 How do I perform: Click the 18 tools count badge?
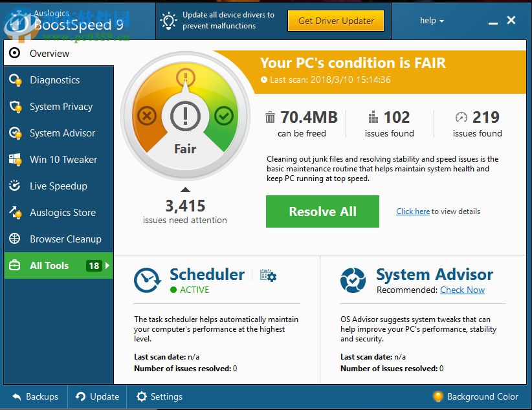94,266
